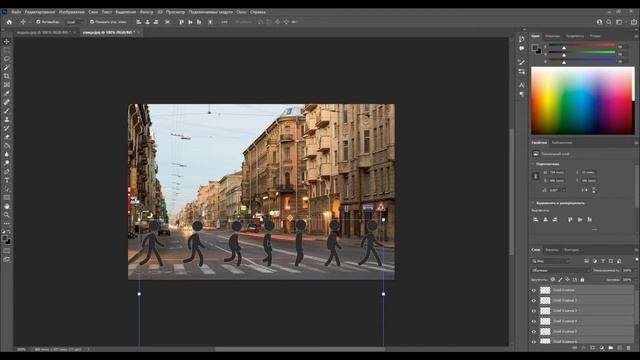
Task: Hide the Слой 6 копия 3 layer
Action: (534, 311)
